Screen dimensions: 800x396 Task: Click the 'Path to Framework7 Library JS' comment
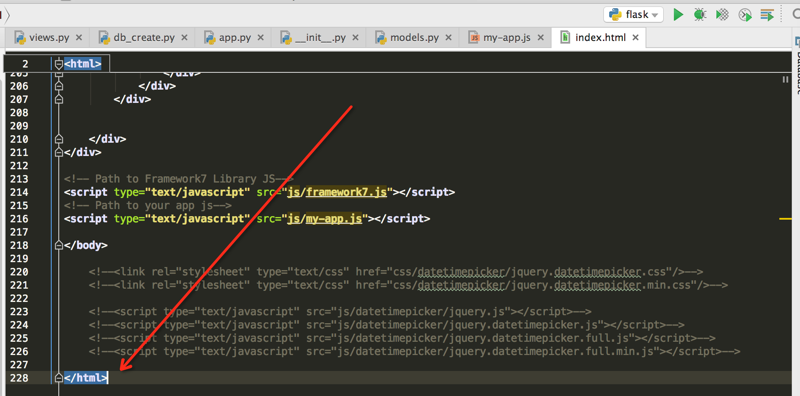coord(179,179)
